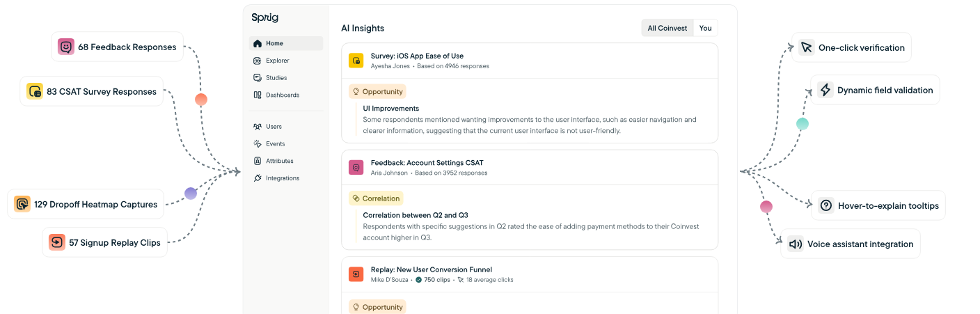Click Opportunity tag under iOS survey
This screenshot has height=314, width=980.
click(x=377, y=91)
